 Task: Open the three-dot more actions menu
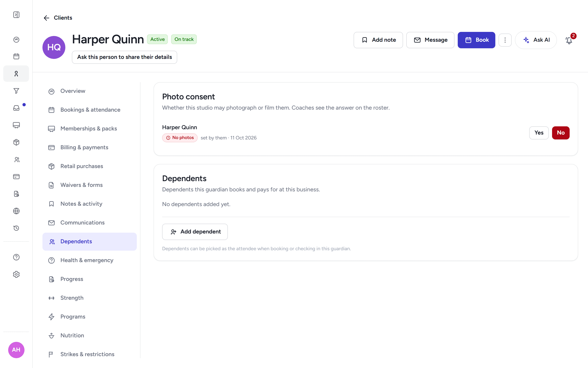(x=505, y=40)
